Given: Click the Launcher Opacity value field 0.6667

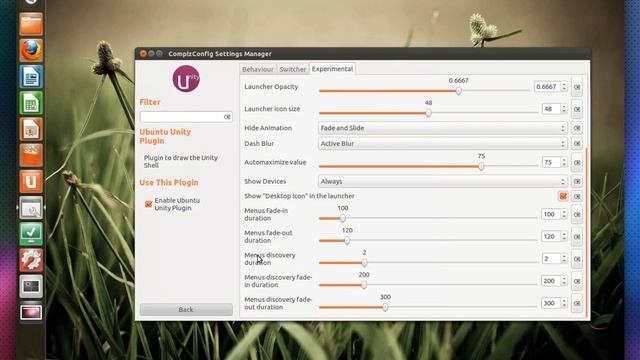Looking at the screenshot, I should tap(547, 87).
